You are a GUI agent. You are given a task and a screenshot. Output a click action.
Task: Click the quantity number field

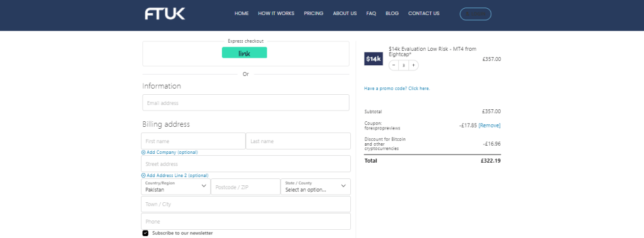click(x=403, y=65)
